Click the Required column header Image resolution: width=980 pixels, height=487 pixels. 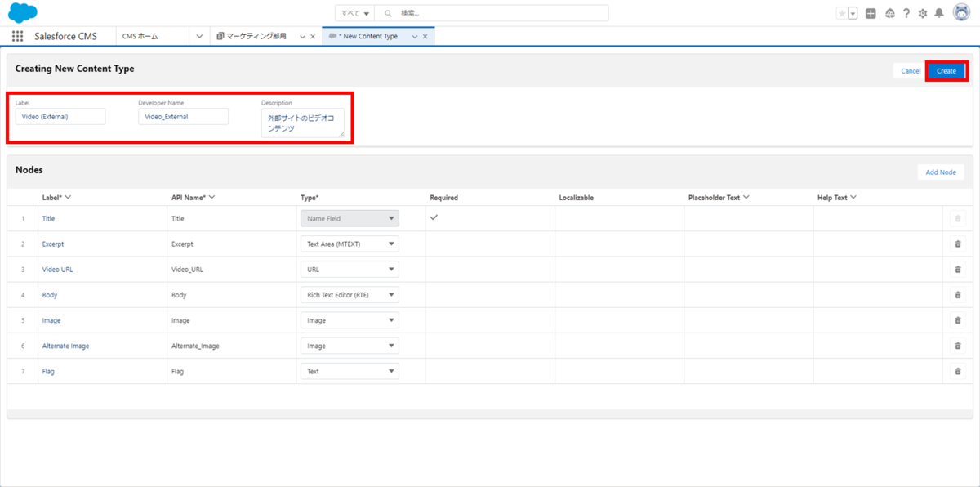pyautogui.click(x=444, y=198)
